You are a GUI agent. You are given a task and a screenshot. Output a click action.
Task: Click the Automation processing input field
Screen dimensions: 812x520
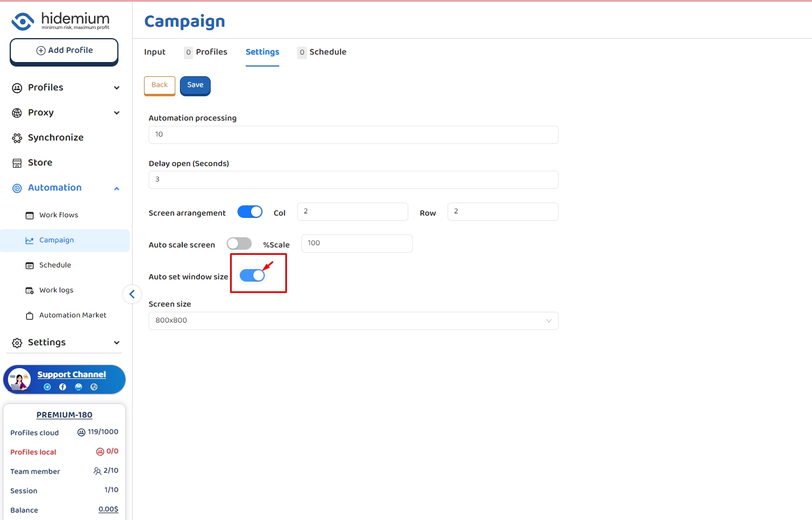click(353, 135)
